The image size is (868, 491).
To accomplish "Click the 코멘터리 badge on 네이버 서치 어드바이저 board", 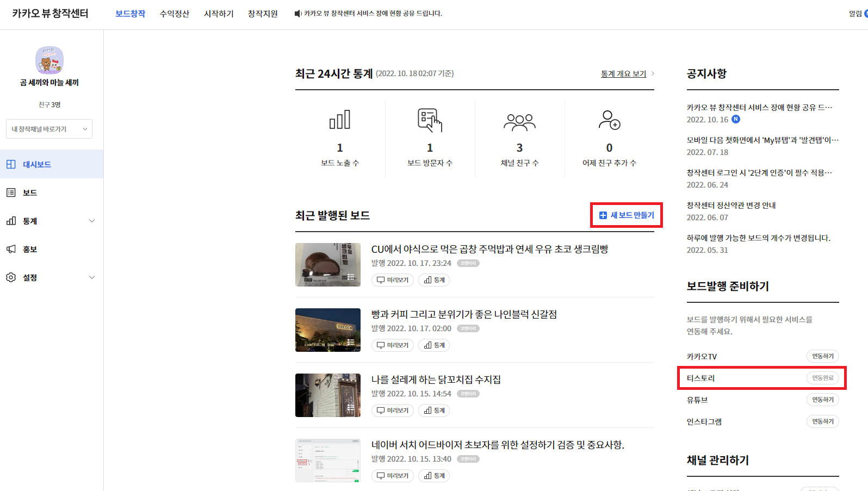I will [x=468, y=459].
